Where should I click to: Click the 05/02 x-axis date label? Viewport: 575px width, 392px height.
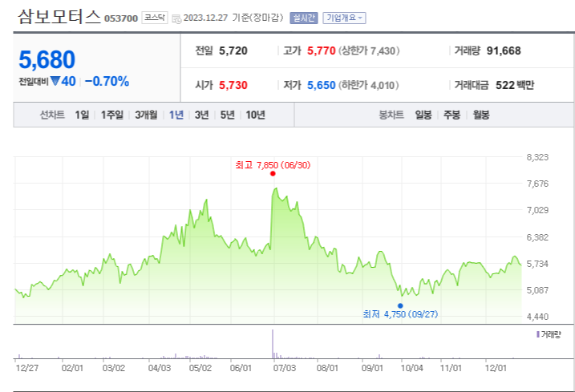(x=200, y=368)
